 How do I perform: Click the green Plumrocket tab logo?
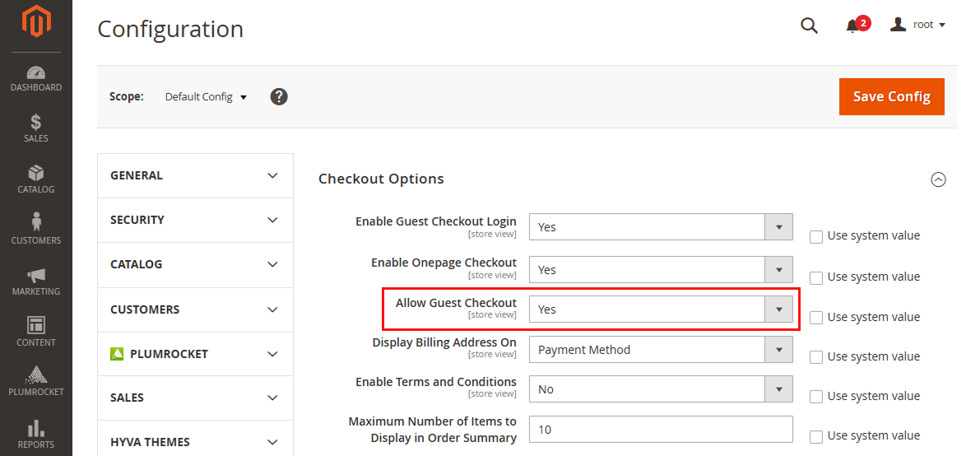117,354
